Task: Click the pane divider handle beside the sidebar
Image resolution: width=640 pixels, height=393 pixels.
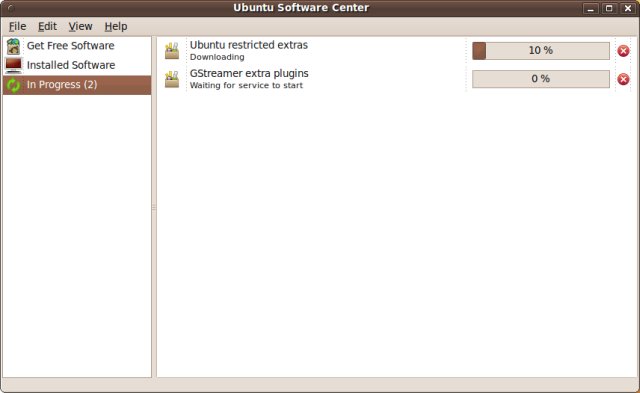Action: click(x=154, y=207)
